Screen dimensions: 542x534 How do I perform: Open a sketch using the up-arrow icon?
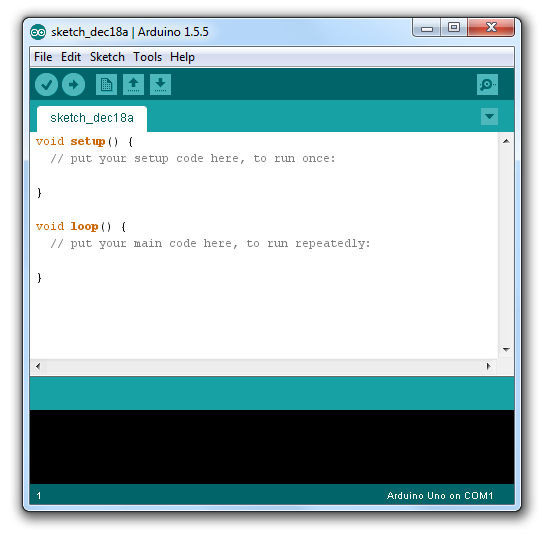click(x=133, y=85)
